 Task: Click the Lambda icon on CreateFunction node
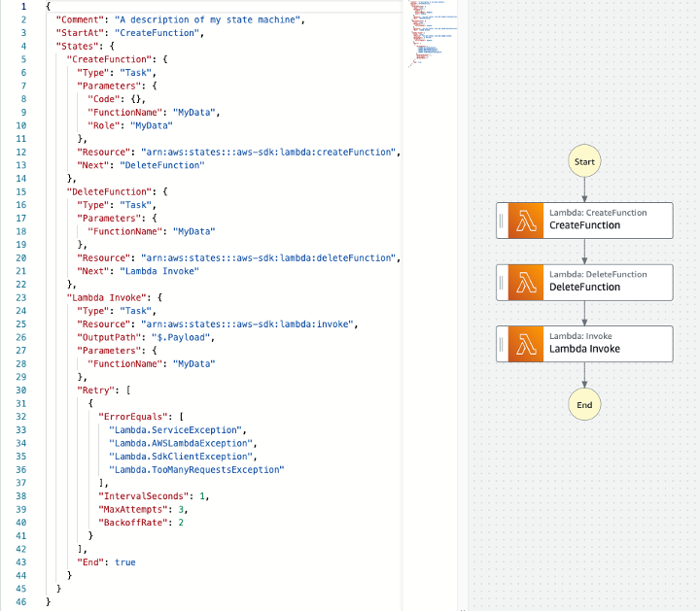tap(525, 221)
